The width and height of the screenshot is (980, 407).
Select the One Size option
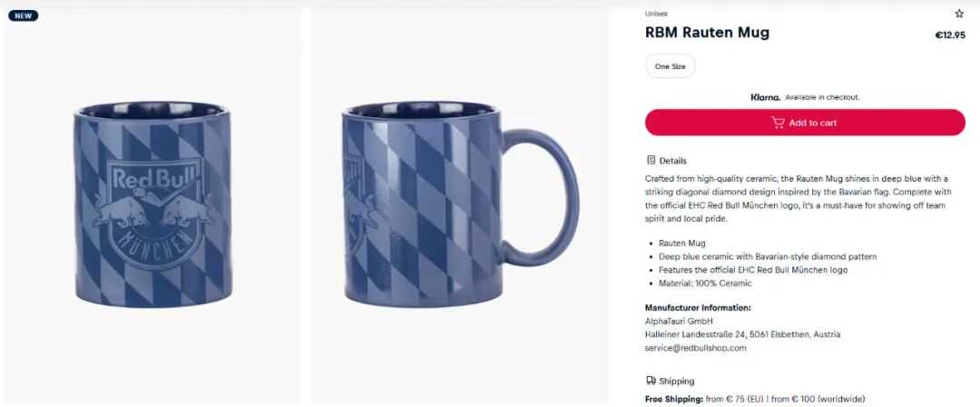click(670, 66)
